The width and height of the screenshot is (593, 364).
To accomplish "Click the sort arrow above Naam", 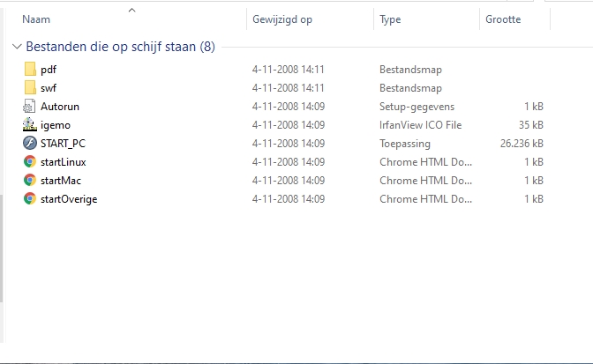I will tap(131, 10).
